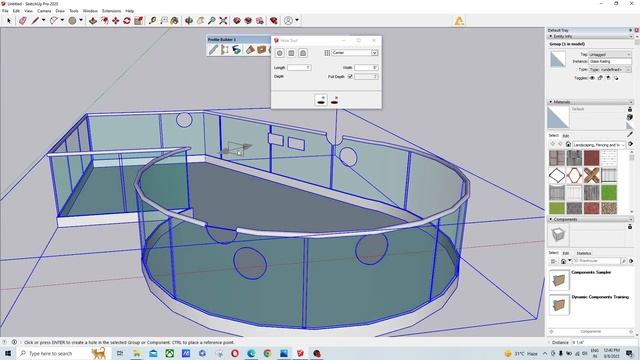This screenshot has height=360, width=640.
Task: Select the square hole shape button
Action: [291, 53]
